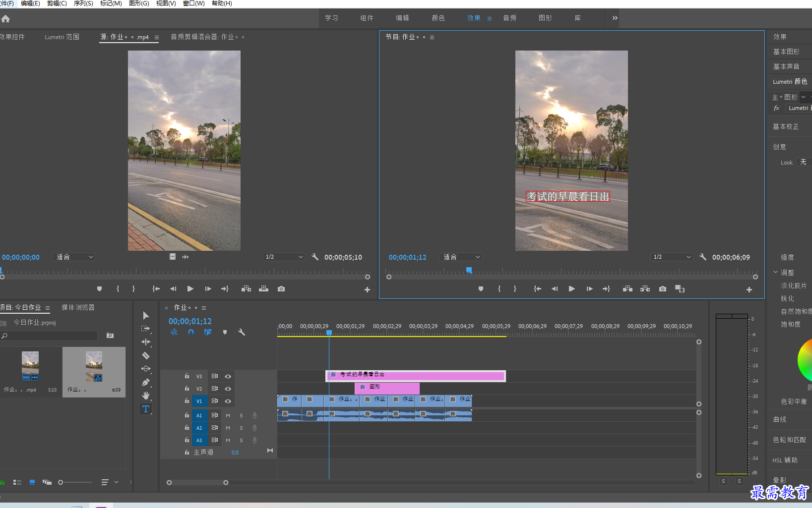Open source monitor settings wrench
This screenshot has width=812, height=508.
pyautogui.click(x=315, y=257)
